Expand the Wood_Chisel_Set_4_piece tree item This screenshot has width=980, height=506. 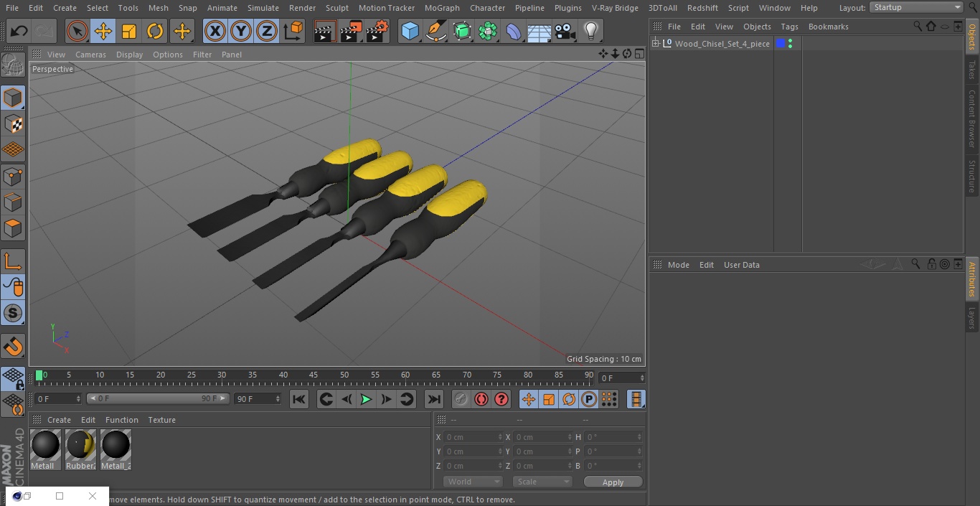coord(655,44)
